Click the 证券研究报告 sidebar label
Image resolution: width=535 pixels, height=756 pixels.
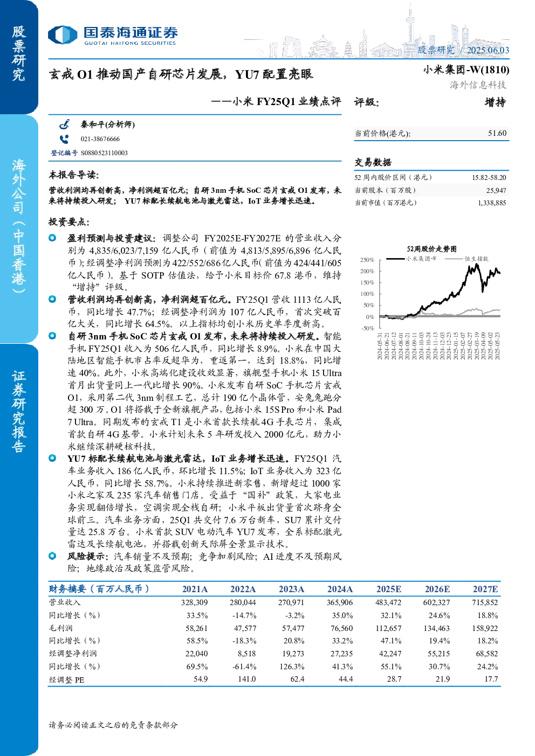click(x=19, y=411)
